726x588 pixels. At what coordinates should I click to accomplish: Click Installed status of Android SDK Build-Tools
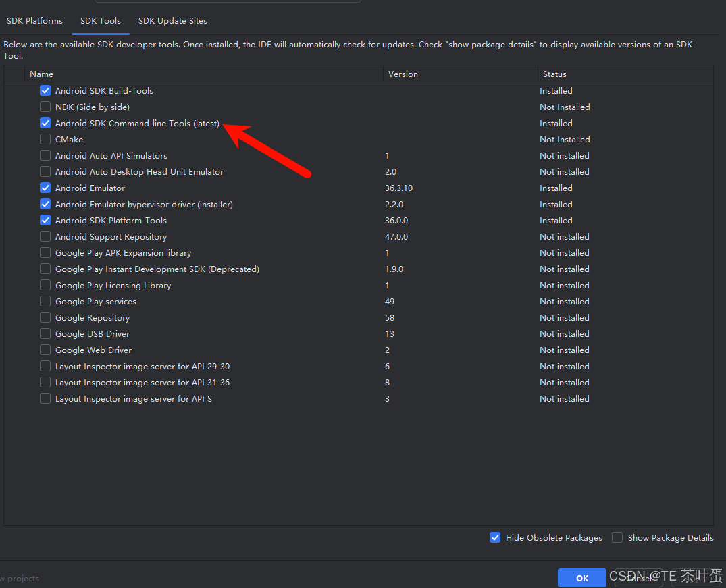click(556, 90)
